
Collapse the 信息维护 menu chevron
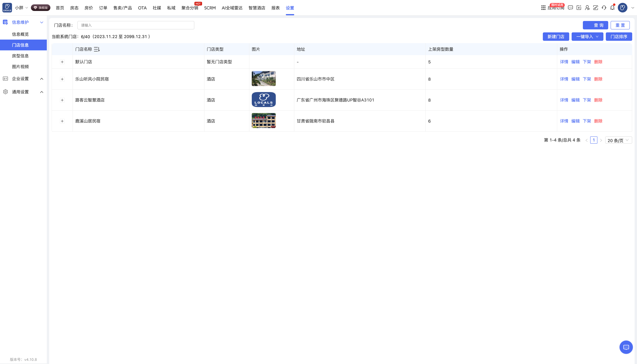pos(42,22)
